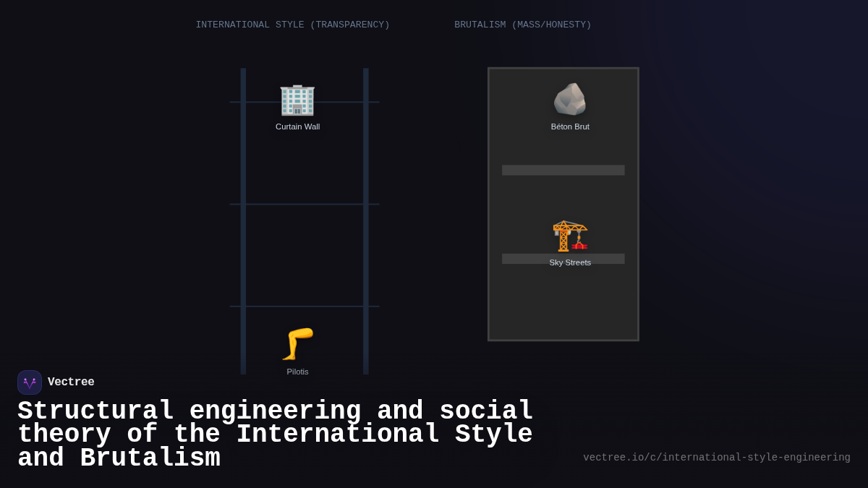Select the main title about structural engineering
Screen dimensions: 868x488
[275, 434]
